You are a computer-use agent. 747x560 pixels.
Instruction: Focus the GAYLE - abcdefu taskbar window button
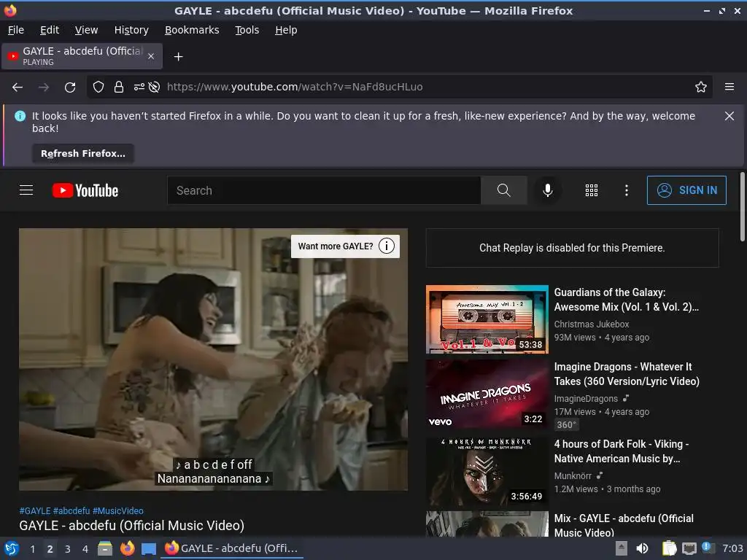click(233, 548)
